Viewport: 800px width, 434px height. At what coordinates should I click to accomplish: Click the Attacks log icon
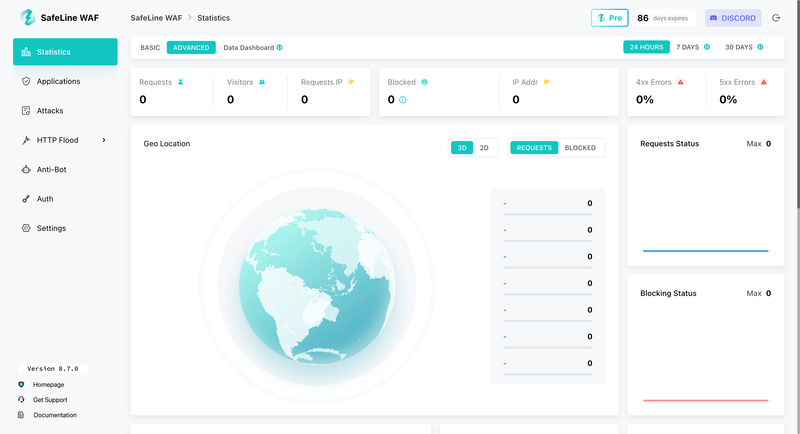(x=26, y=111)
